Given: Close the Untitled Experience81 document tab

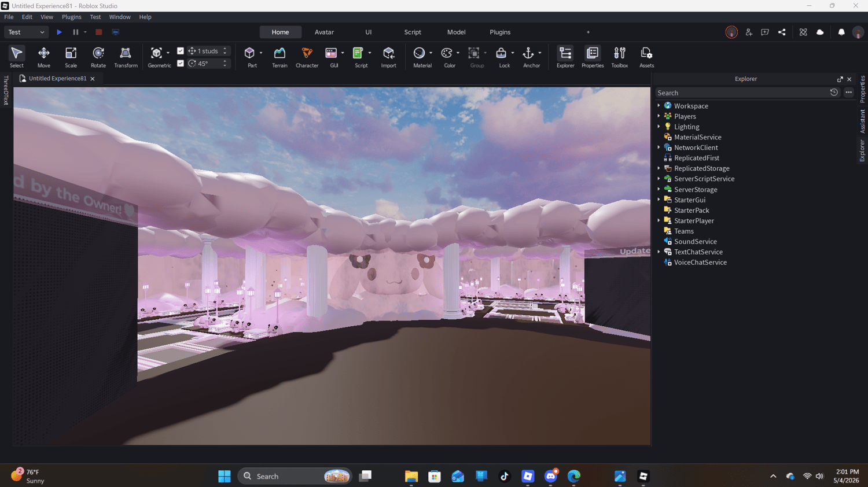Looking at the screenshot, I should (x=93, y=79).
